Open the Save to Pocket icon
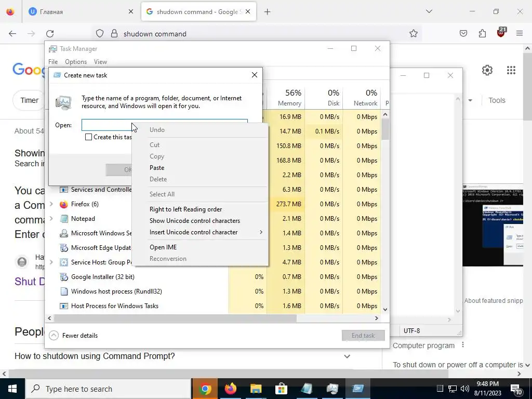The width and height of the screenshot is (532, 399). tap(463, 33)
